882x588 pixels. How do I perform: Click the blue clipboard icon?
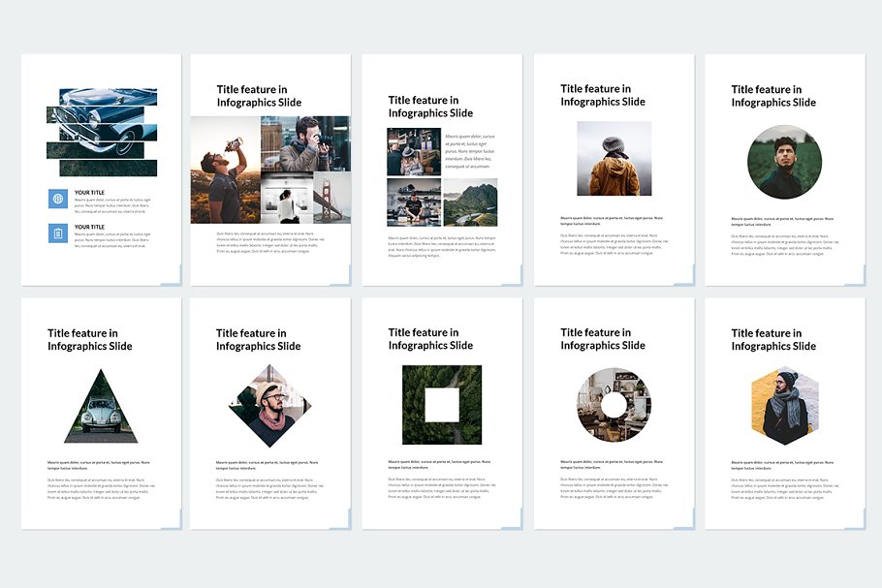[58, 232]
